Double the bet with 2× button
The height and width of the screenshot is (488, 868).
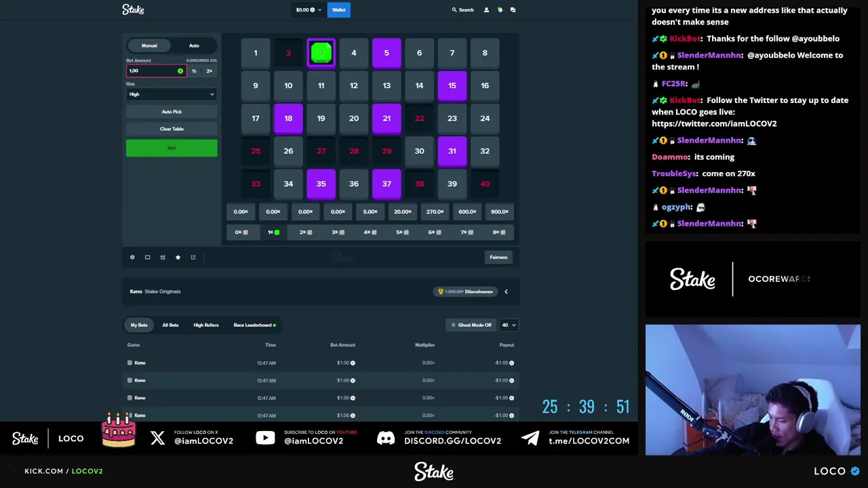click(x=209, y=71)
